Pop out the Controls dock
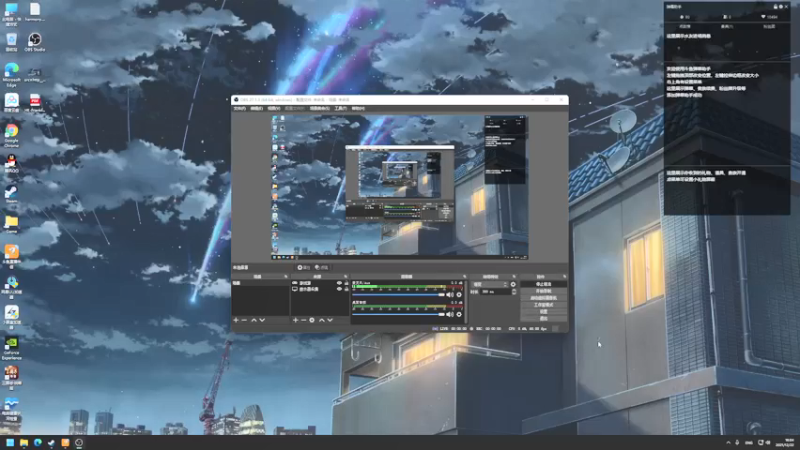Screen dimensions: 800x450 (565, 277)
